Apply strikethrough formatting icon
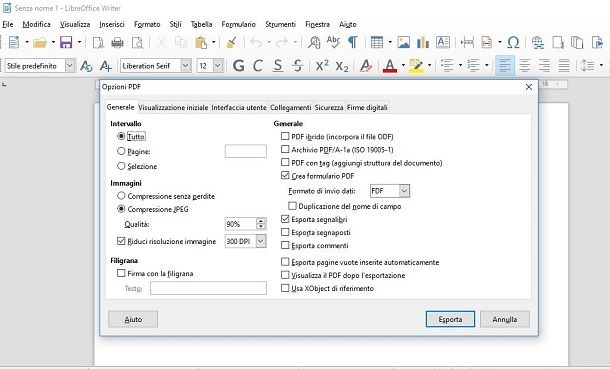Screen dimensions: 610x369 click(x=298, y=66)
